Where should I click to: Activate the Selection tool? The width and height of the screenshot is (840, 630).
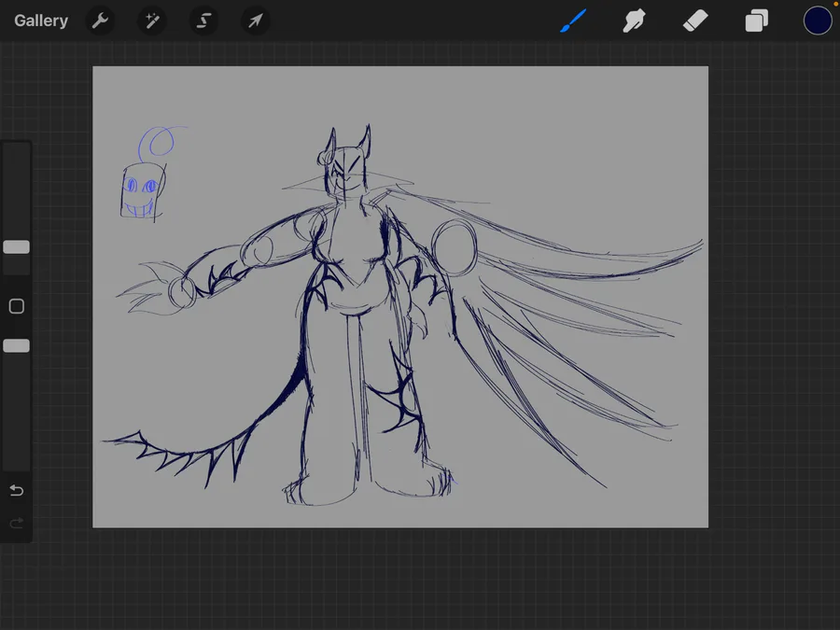point(203,21)
